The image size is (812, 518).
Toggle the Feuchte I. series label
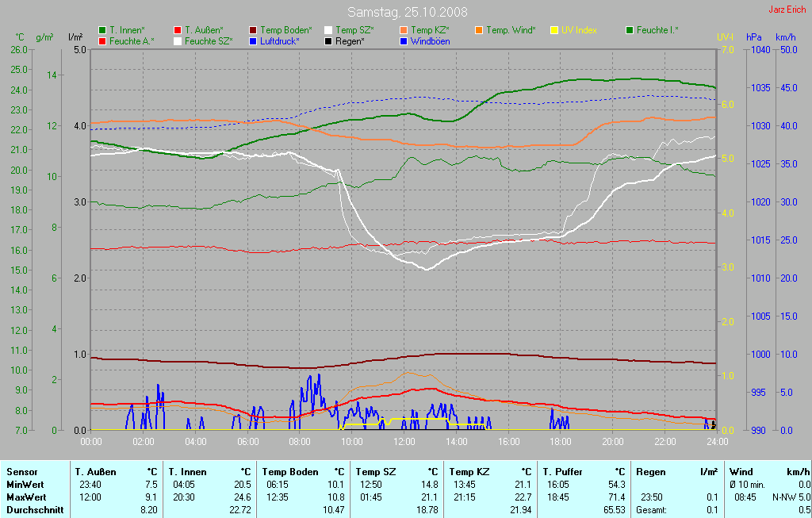657,30
